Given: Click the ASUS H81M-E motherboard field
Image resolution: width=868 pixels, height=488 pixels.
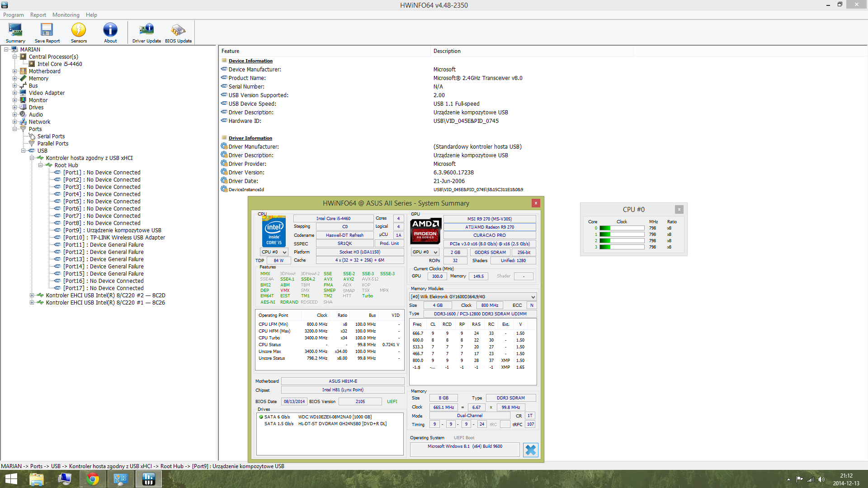Looking at the screenshot, I should [x=343, y=381].
